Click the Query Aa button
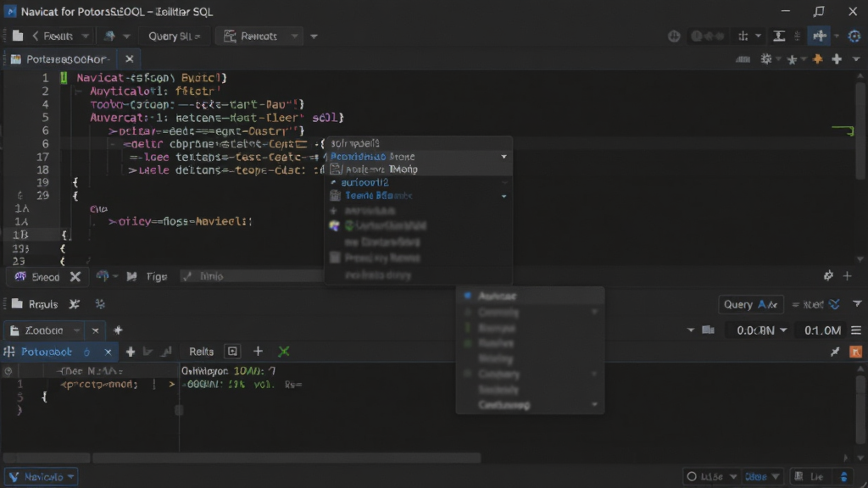The width and height of the screenshot is (868, 488). coord(751,304)
